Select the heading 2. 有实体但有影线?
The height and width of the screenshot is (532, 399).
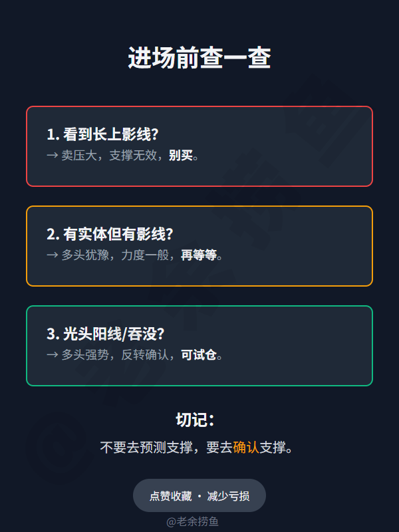coord(110,234)
